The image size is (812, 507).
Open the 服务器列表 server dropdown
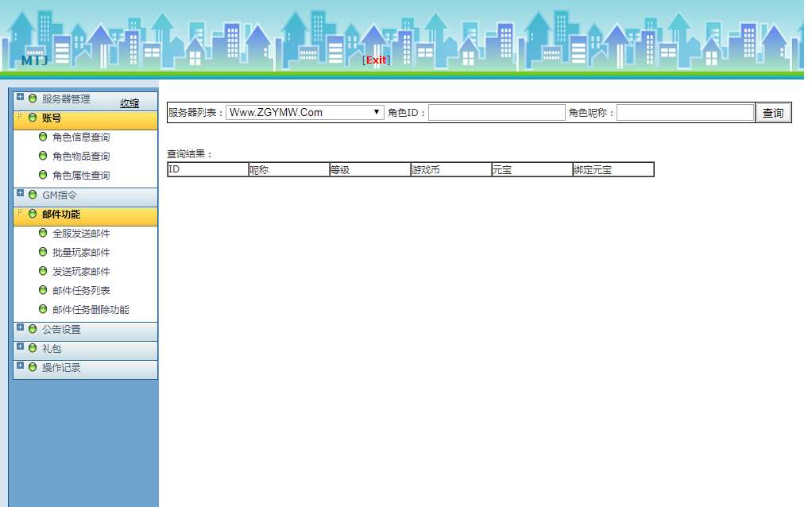[305, 113]
